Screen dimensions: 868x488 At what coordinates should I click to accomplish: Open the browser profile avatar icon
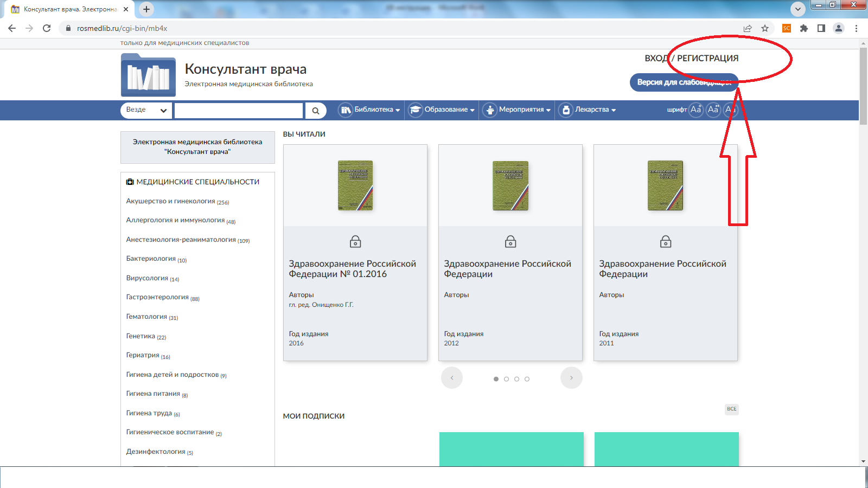coord(839,28)
